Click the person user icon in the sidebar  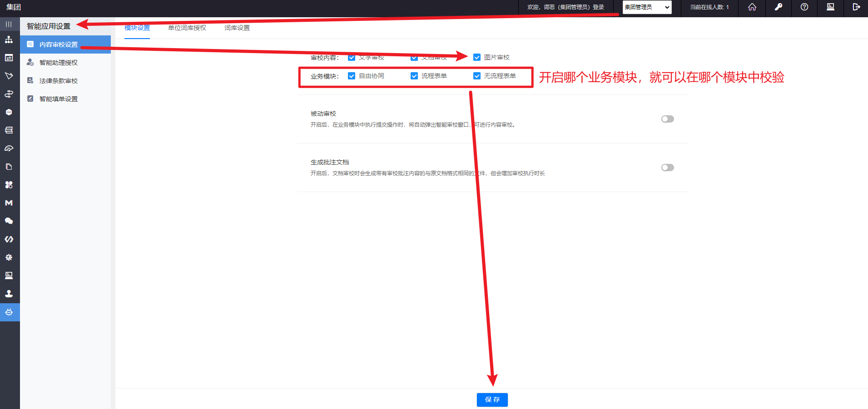pos(9,294)
